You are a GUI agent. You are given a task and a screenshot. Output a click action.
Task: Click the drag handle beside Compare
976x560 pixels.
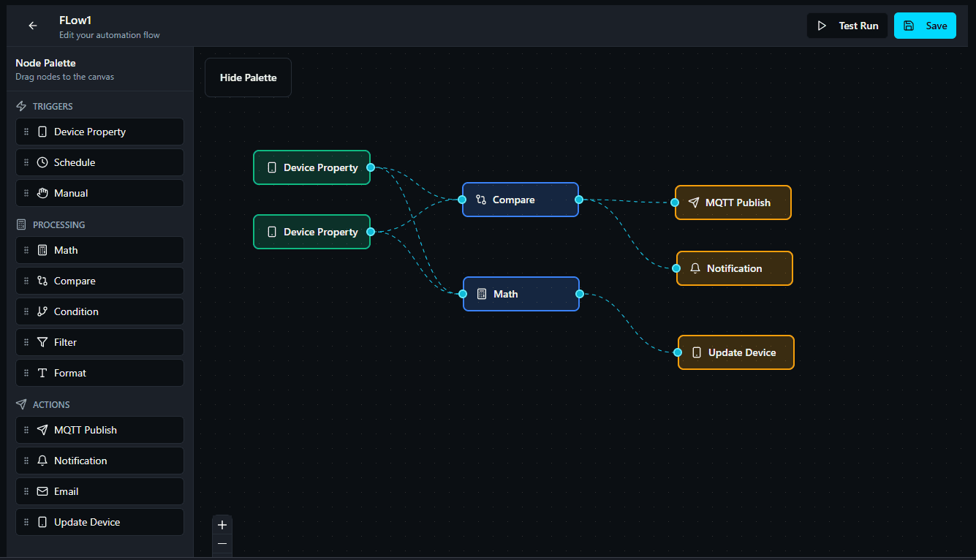pyautogui.click(x=26, y=281)
